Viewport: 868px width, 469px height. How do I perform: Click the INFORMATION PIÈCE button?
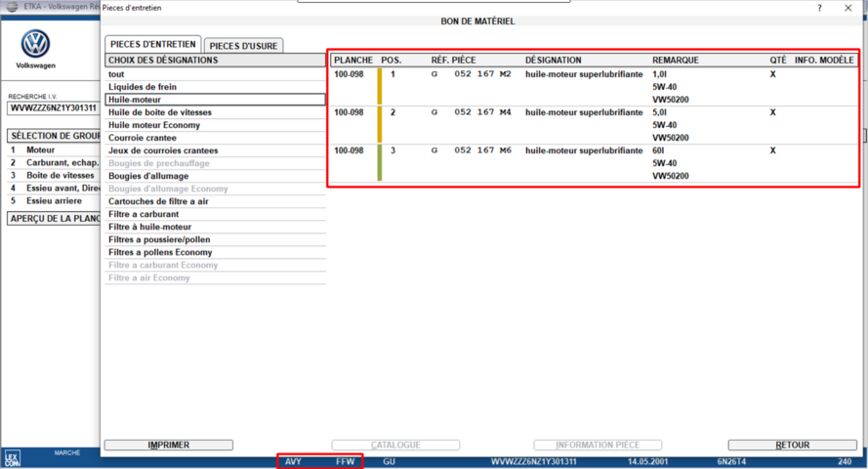pos(598,446)
